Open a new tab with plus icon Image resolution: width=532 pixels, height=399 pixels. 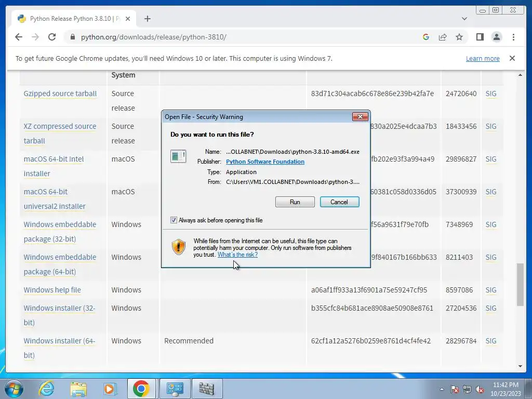(x=147, y=19)
